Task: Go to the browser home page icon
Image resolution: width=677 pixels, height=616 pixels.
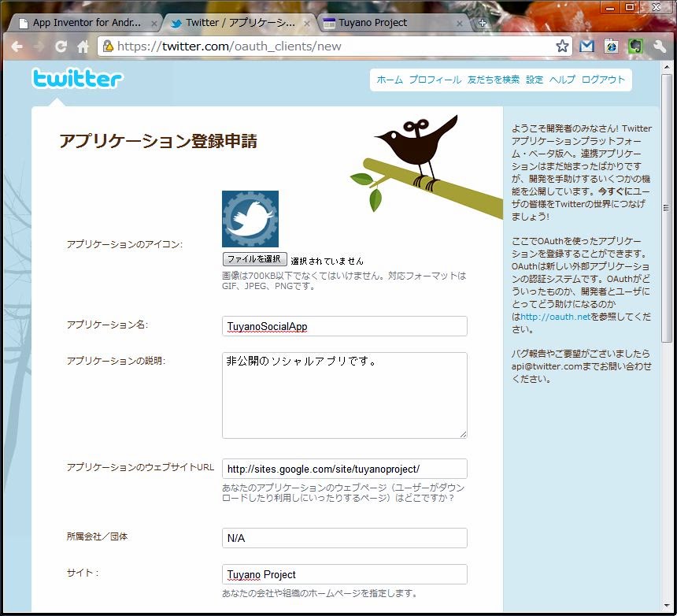Action: tap(83, 46)
